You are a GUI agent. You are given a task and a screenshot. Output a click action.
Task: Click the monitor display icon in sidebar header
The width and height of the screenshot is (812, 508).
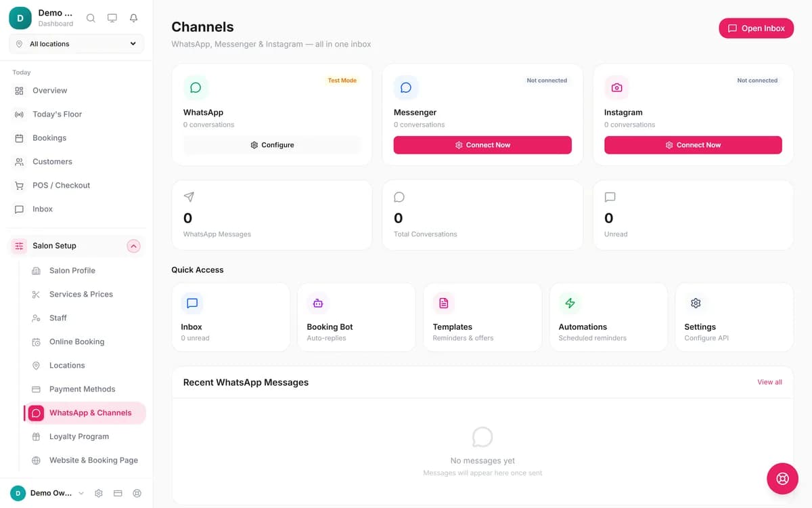[112, 18]
